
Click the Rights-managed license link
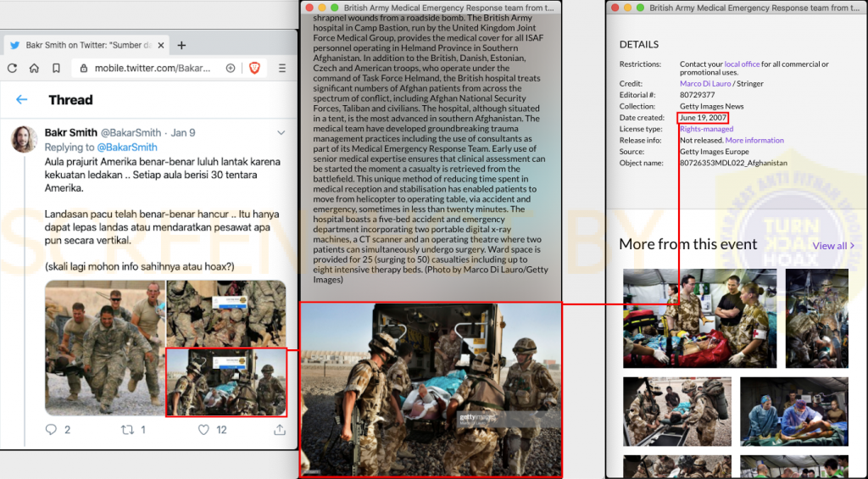click(x=706, y=129)
